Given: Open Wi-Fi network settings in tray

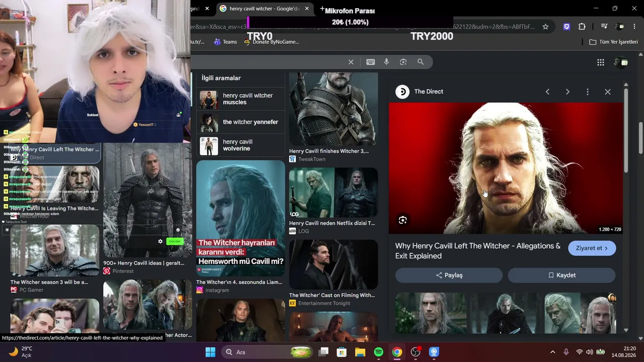Looking at the screenshot, I should click(x=579, y=352).
